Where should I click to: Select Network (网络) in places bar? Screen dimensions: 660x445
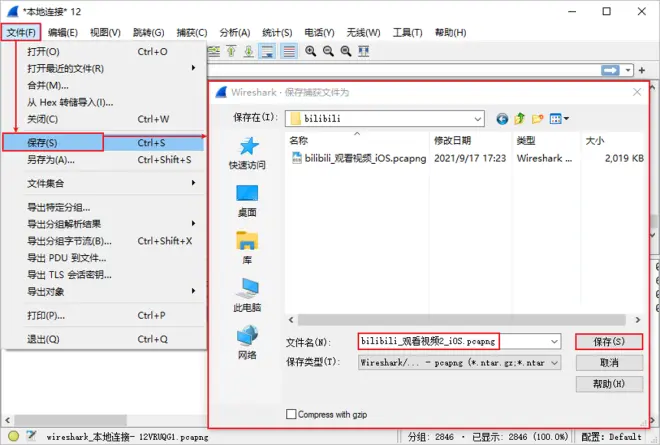tap(247, 343)
